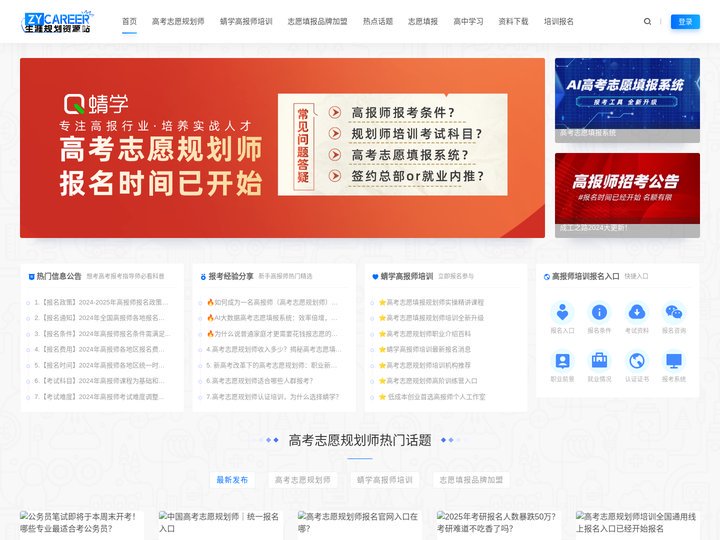This screenshot has width=720, height=540.
Task: Open 7.高考志愿规划师认证培训 article
Action: pyautogui.click(x=273, y=397)
